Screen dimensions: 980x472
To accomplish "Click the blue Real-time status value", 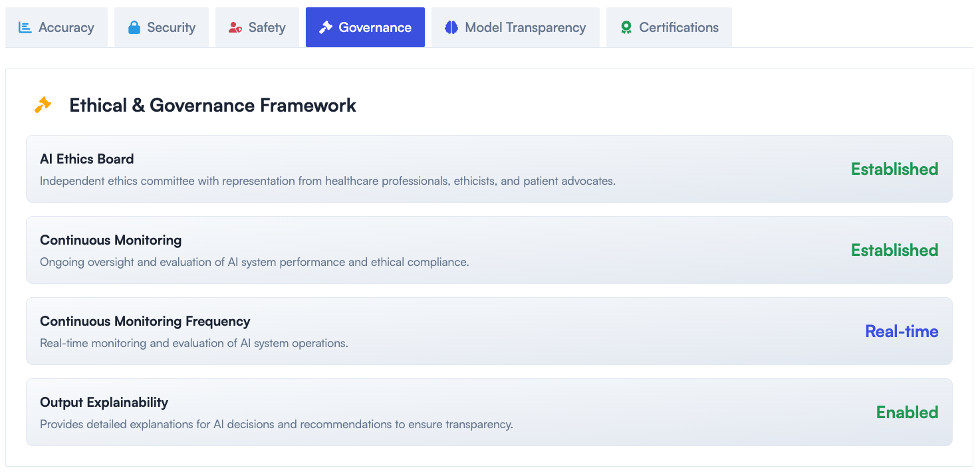I will 902,331.
